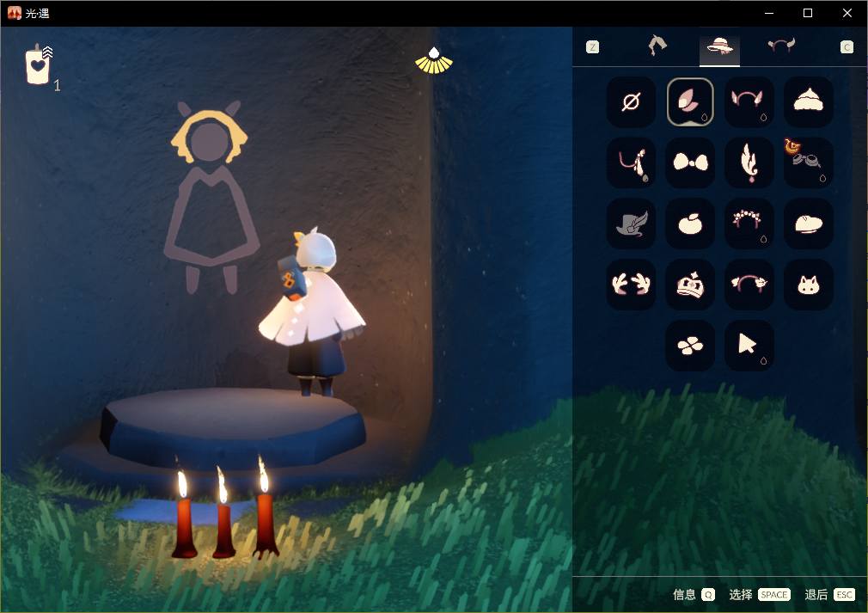The width and height of the screenshot is (868, 613).
Task: Click the 选择 SPACE select button
Action: click(760, 595)
